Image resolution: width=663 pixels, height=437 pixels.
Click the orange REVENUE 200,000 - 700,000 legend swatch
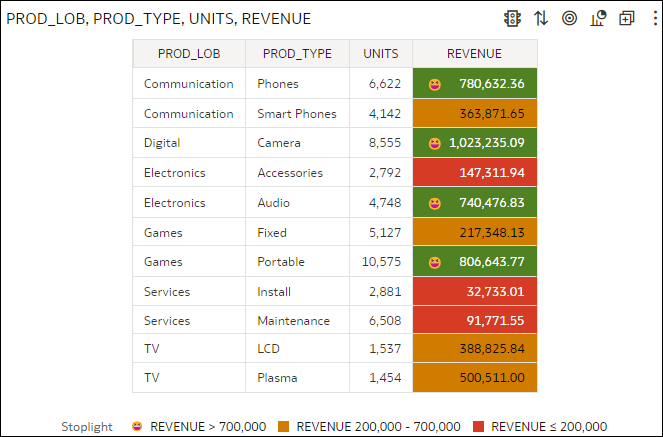click(x=284, y=426)
